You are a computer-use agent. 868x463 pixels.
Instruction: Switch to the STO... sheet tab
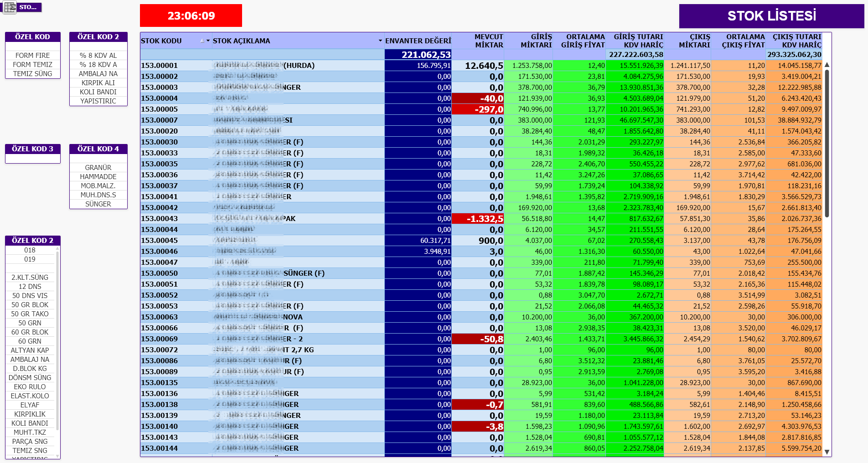(x=29, y=7)
